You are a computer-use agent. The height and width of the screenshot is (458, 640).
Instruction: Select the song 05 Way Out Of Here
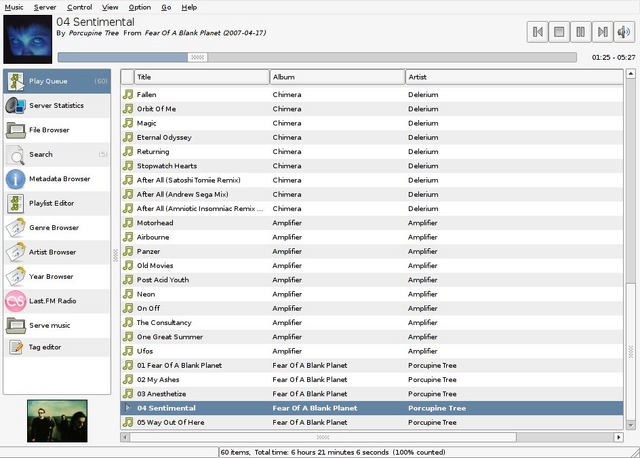click(x=372, y=422)
